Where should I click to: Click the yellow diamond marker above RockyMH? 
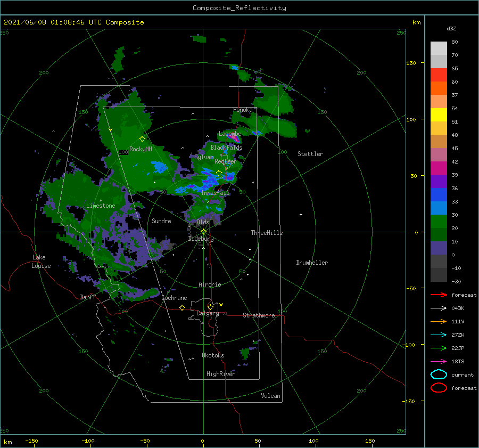pyautogui.click(x=142, y=139)
